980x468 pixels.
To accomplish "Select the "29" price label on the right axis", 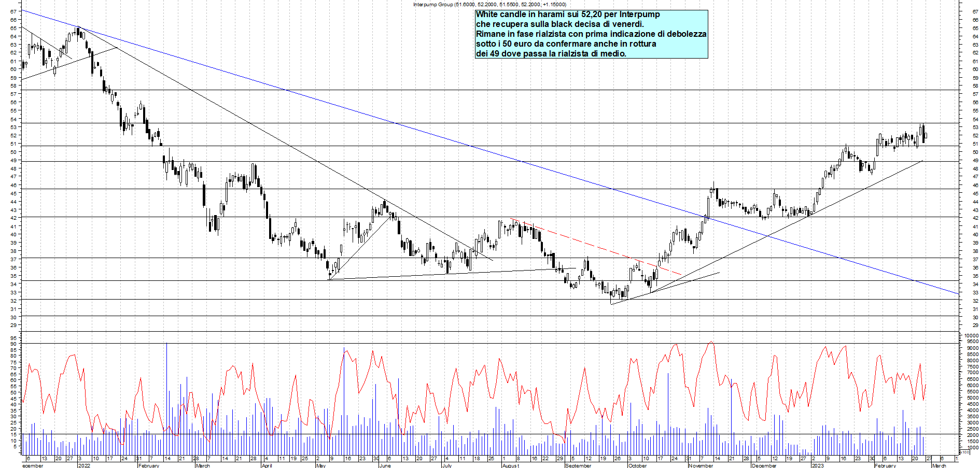I will (976, 325).
